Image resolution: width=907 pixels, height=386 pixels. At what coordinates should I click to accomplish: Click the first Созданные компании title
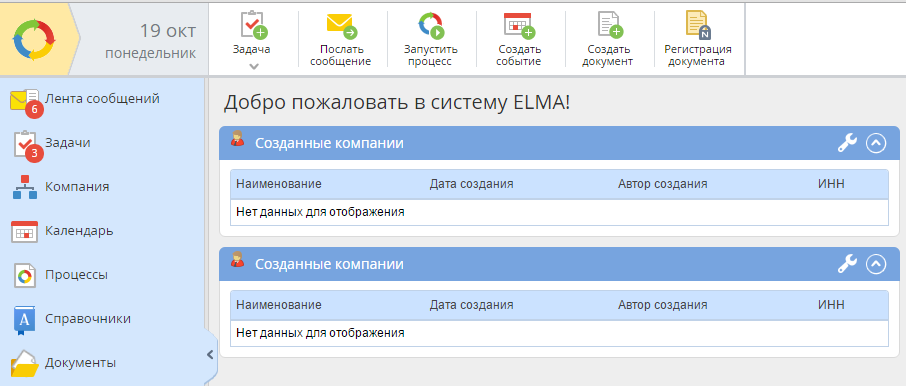tap(329, 143)
